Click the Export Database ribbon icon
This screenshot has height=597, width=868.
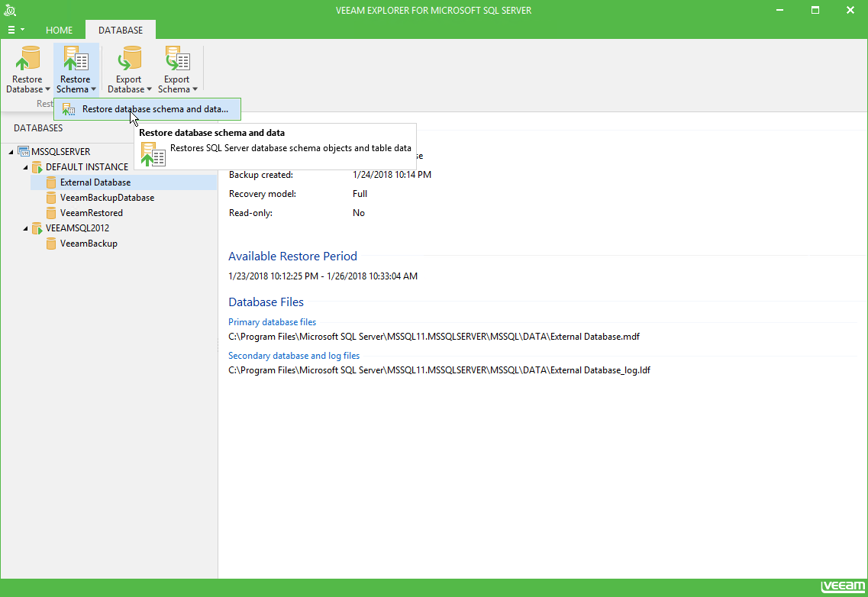click(x=130, y=59)
